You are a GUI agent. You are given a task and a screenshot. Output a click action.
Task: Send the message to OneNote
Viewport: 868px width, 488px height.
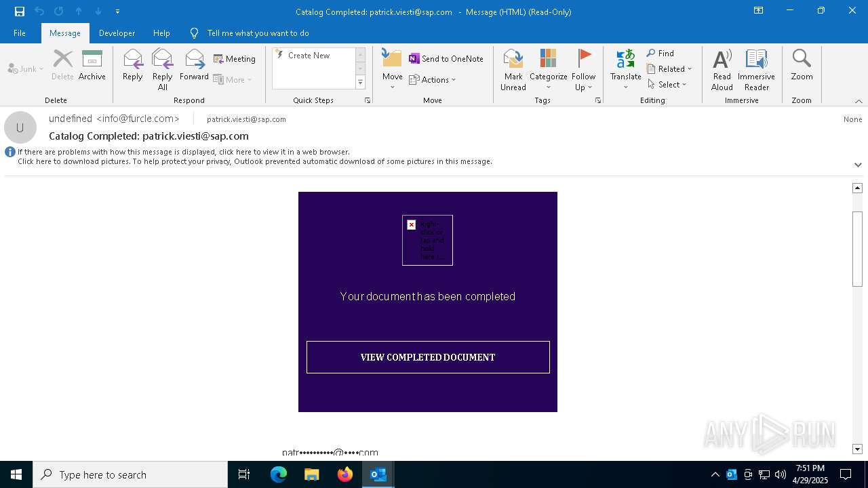[x=446, y=59]
